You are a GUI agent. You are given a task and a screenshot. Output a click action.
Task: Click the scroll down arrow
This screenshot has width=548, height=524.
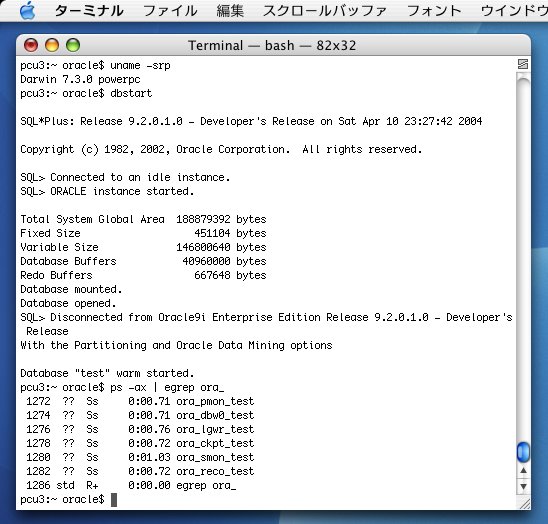click(x=523, y=486)
